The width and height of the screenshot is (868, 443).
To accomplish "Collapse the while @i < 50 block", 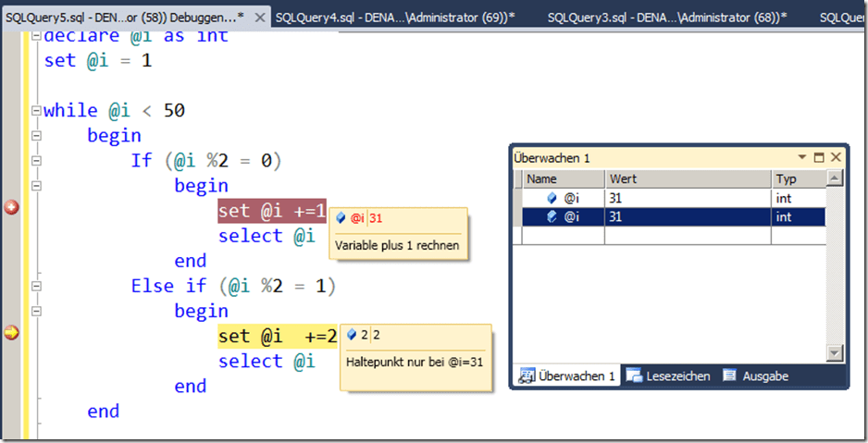I will coord(36,111).
